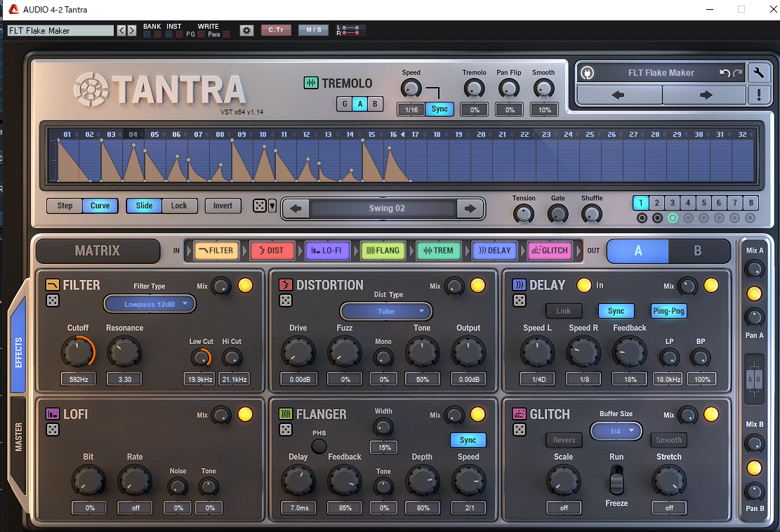Click the Invert button
Image resolution: width=780 pixels, height=532 pixels.
point(223,206)
